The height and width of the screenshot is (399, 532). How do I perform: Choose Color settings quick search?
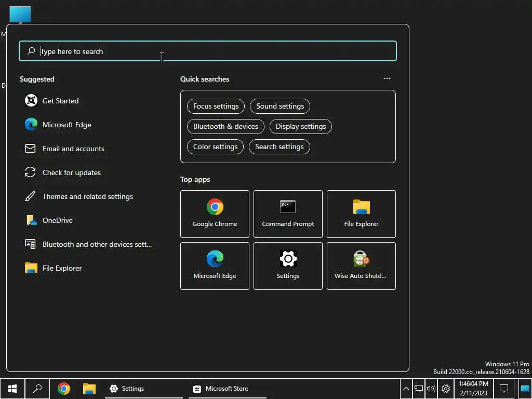pos(216,147)
